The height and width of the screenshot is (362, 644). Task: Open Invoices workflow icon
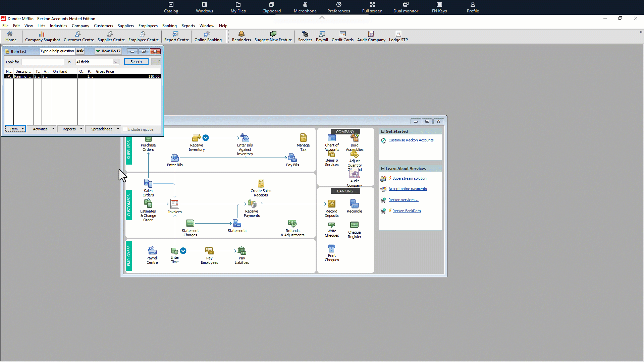pyautogui.click(x=175, y=206)
